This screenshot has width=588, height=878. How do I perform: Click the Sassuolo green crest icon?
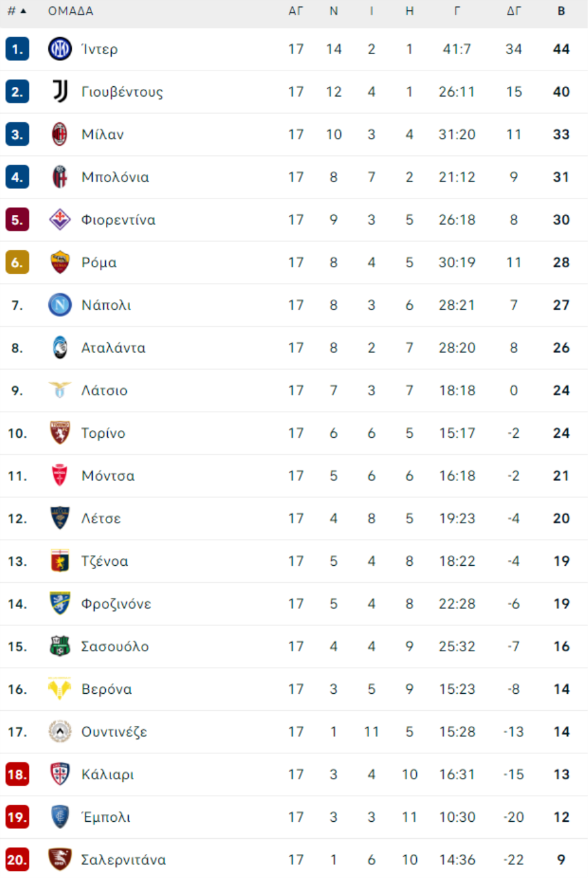[60, 646]
